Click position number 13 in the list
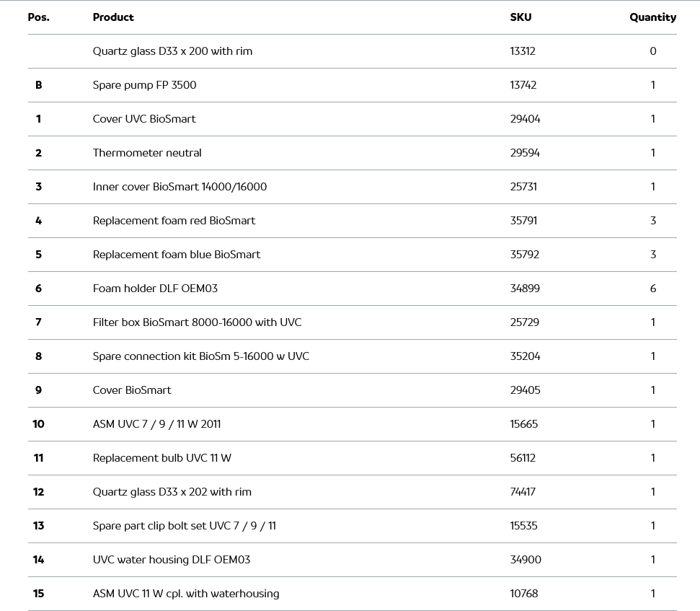Screen dimensions: 700x611 click(39, 526)
